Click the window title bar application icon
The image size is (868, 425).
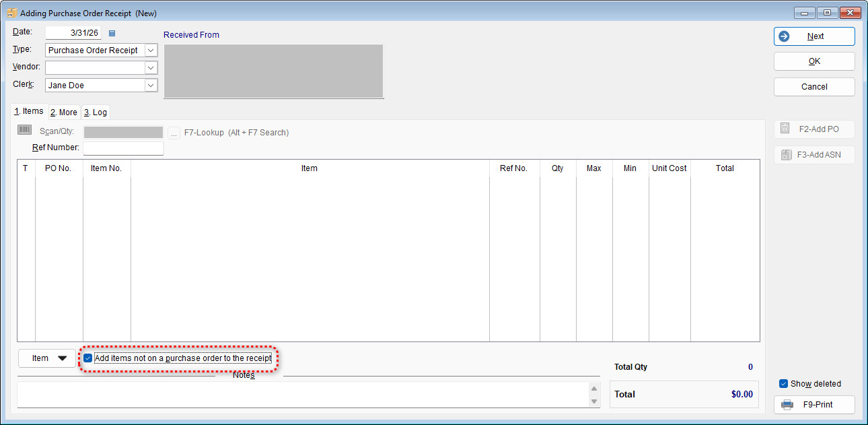pyautogui.click(x=11, y=13)
